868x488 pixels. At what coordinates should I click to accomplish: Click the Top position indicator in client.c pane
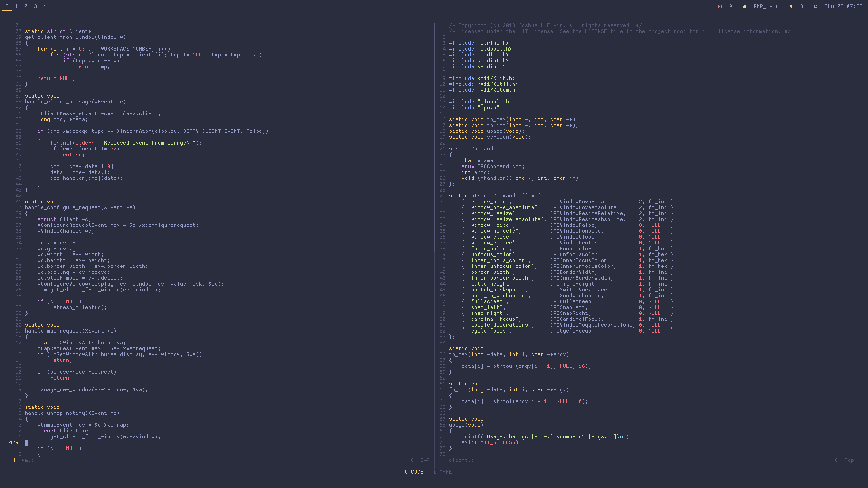849,460
